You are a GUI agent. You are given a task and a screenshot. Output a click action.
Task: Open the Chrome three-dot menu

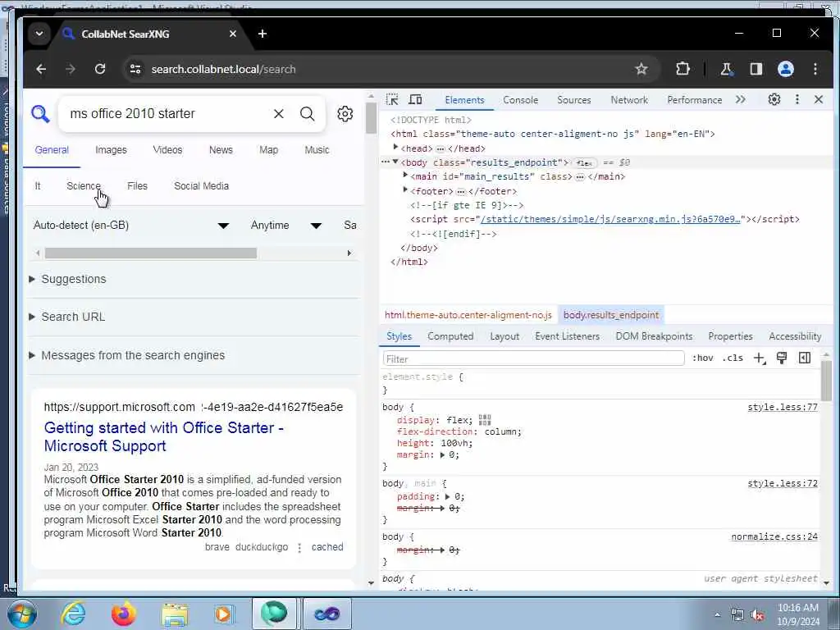(x=815, y=69)
